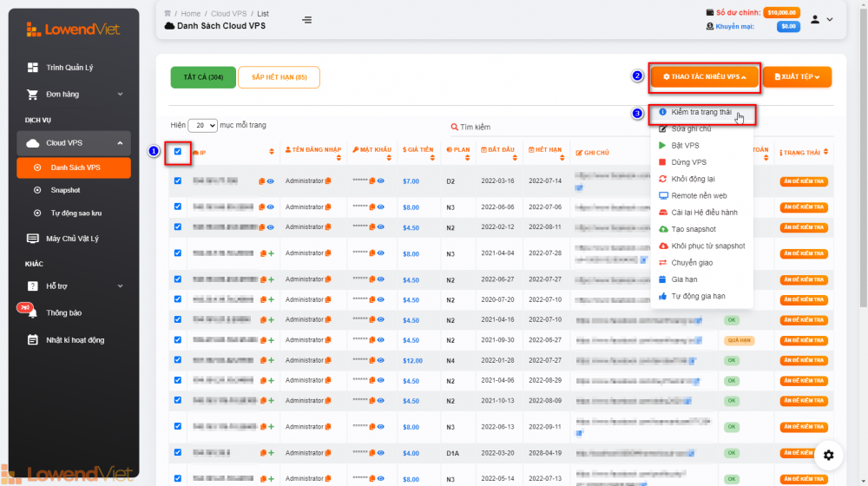This screenshot has width=868, height=486.
Task: Uncheck the row starting 2022-06-27
Action: [178, 279]
